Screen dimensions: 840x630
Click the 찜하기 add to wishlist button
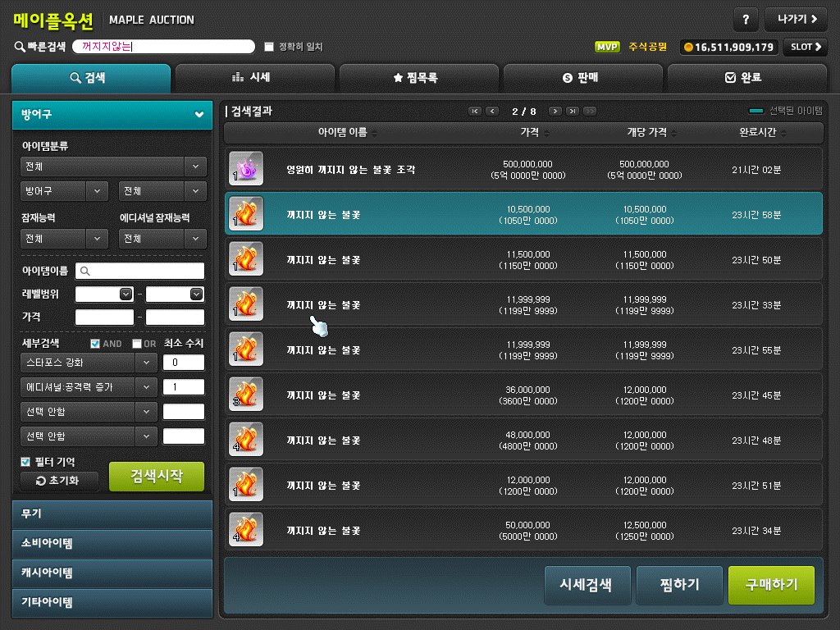pos(679,584)
